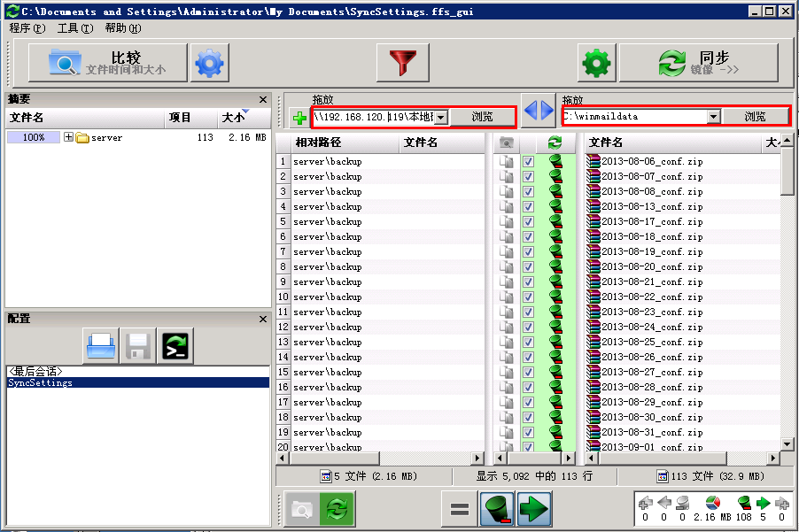Open the green gear synchronization settings
This screenshot has height=532, width=799.
point(597,64)
